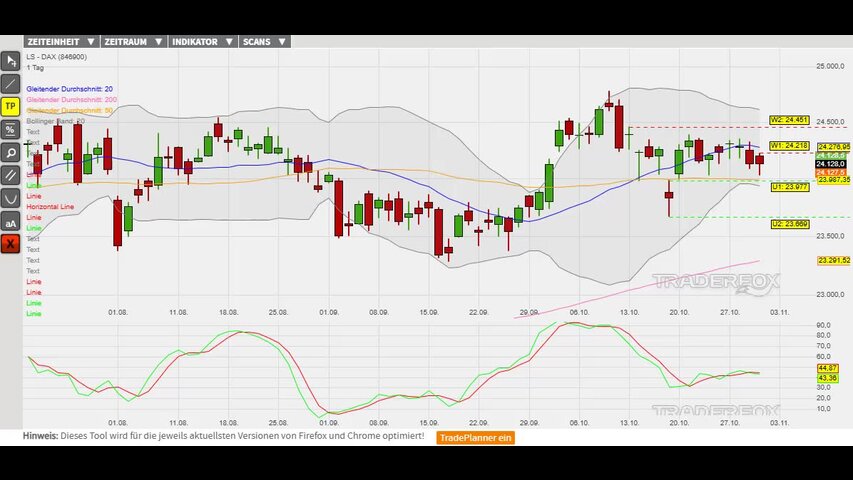Viewport: 853px width, 480px height.
Task: Click the 'LS - DAX (846900)' chart title
Action: (x=56, y=57)
